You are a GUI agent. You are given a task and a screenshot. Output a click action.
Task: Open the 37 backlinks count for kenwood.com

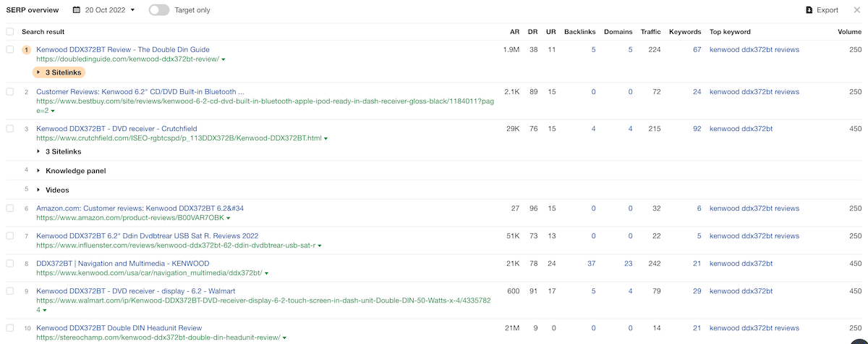coord(591,264)
